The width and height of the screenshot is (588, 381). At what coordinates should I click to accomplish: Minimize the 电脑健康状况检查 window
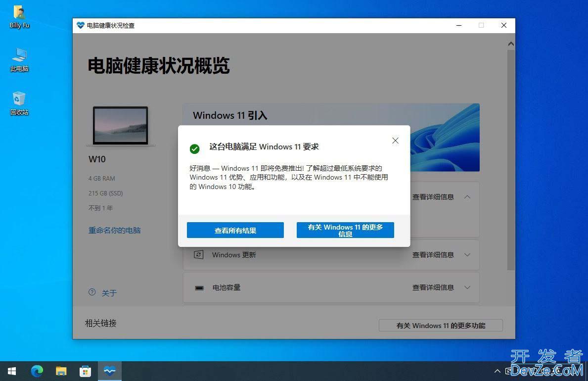click(458, 25)
